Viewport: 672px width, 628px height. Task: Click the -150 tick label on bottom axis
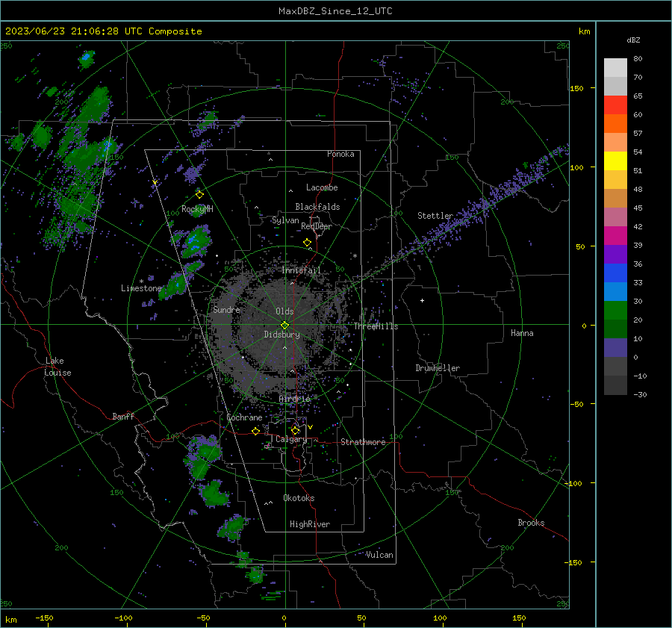[x=44, y=618]
